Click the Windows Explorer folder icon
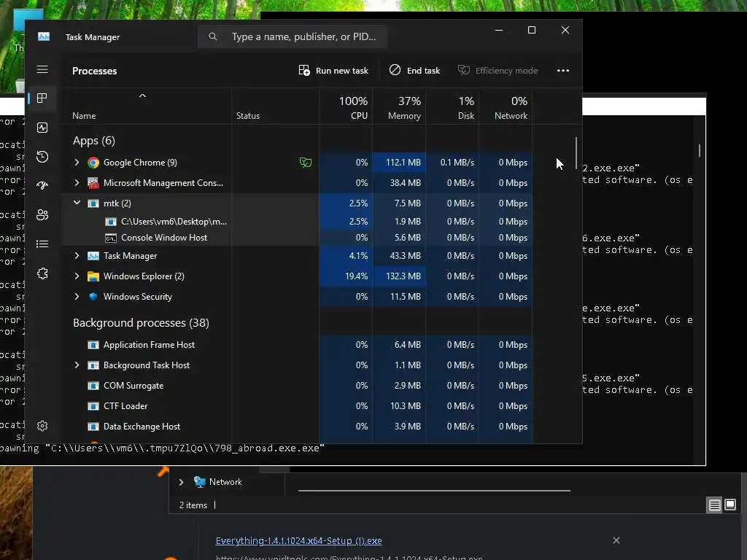The height and width of the screenshot is (560, 747). coord(93,276)
